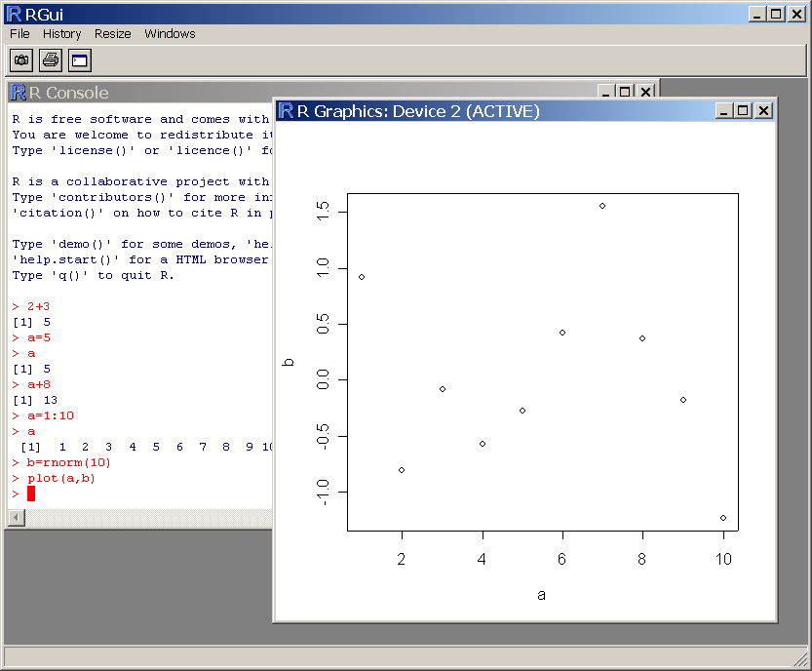Click the R icon on R Graphics window
Screen dimensions: 812x671
tap(286, 111)
